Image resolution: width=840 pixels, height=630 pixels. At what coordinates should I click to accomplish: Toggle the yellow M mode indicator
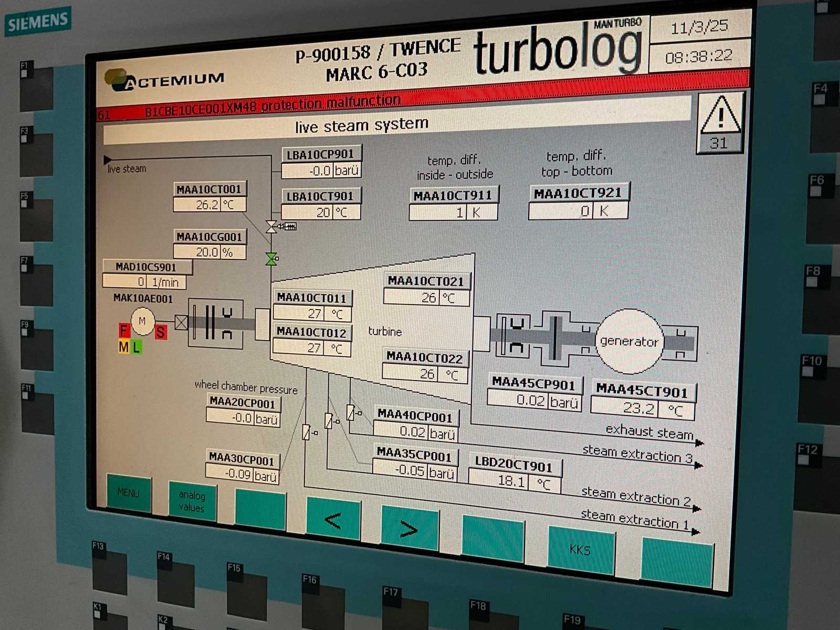[x=124, y=346]
